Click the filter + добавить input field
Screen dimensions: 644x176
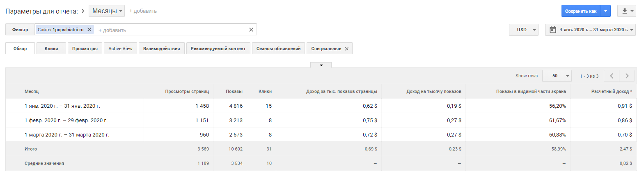[x=172, y=30]
